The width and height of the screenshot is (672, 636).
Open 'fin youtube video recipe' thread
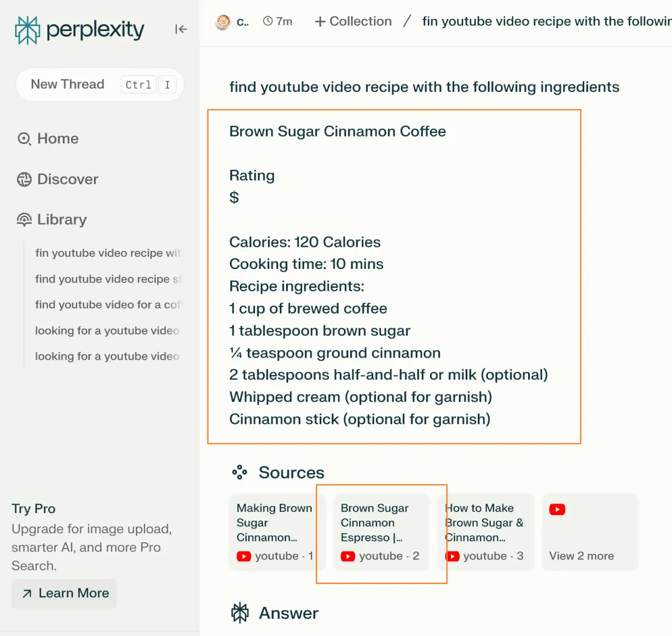click(108, 253)
